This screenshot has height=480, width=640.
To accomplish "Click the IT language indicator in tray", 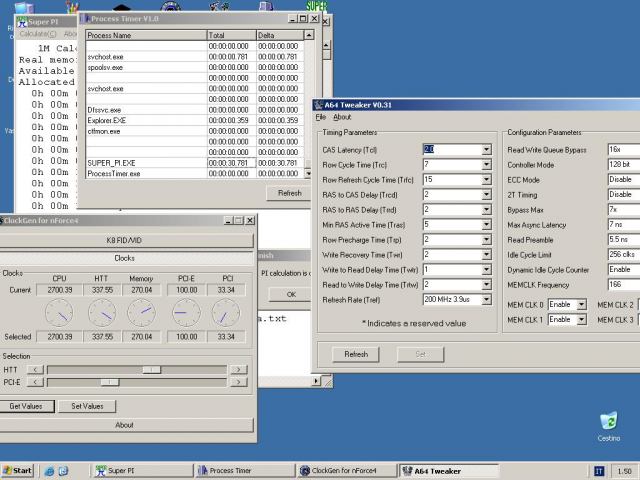I will click(599, 470).
